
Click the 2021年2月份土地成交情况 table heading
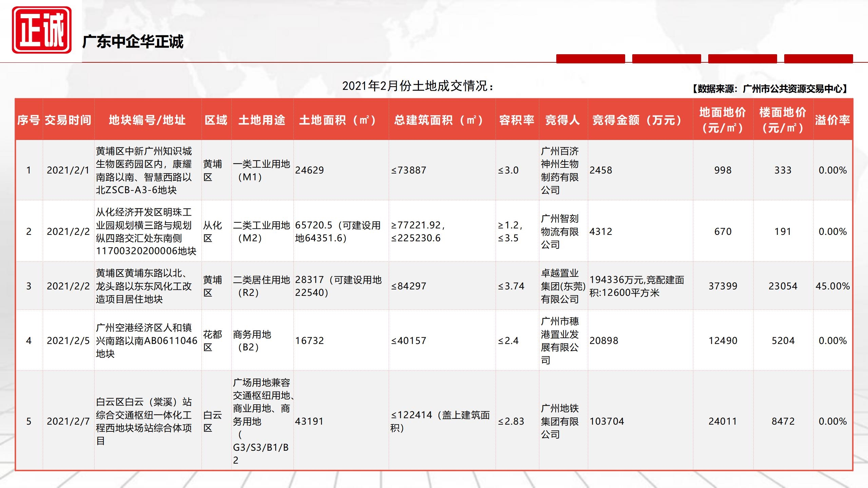click(418, 86)
